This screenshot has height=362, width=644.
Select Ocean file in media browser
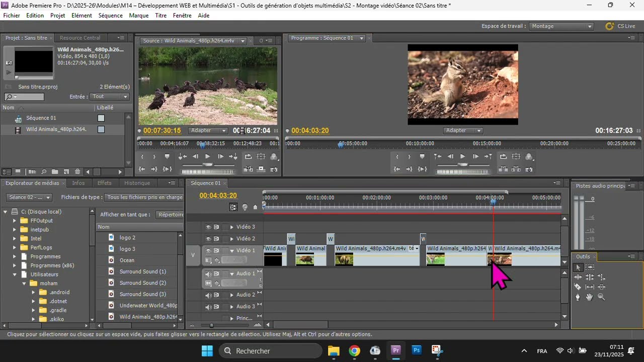[x=127, y=260]
